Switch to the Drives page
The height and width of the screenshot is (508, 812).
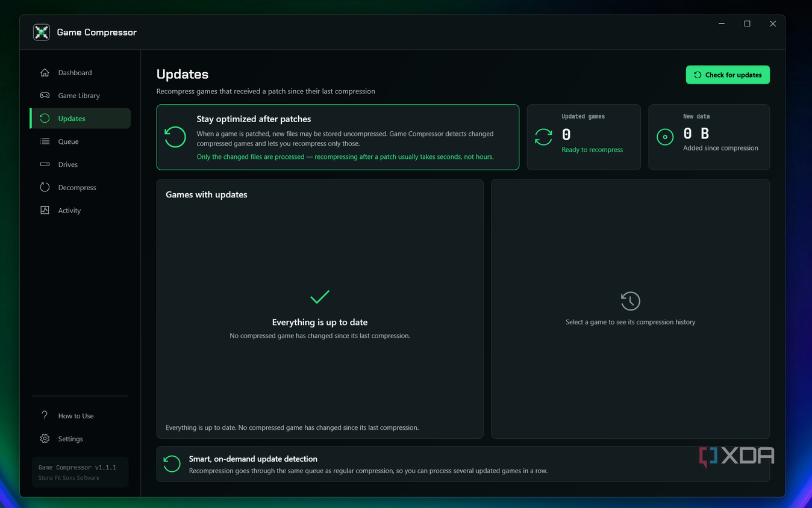point(80,164)
